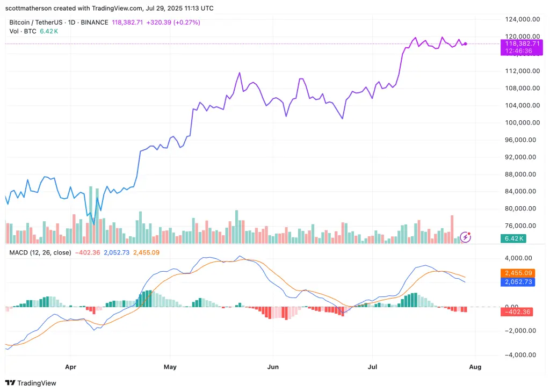This screenshot has height=392, width=550.
Task: Click the blue 2,052.73 MACD label
Action: (518, 282)
